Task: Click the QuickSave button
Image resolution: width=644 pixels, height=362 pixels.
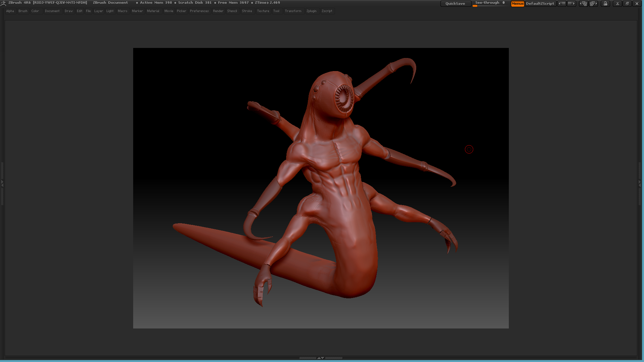Action: click(x=455, y=4)
